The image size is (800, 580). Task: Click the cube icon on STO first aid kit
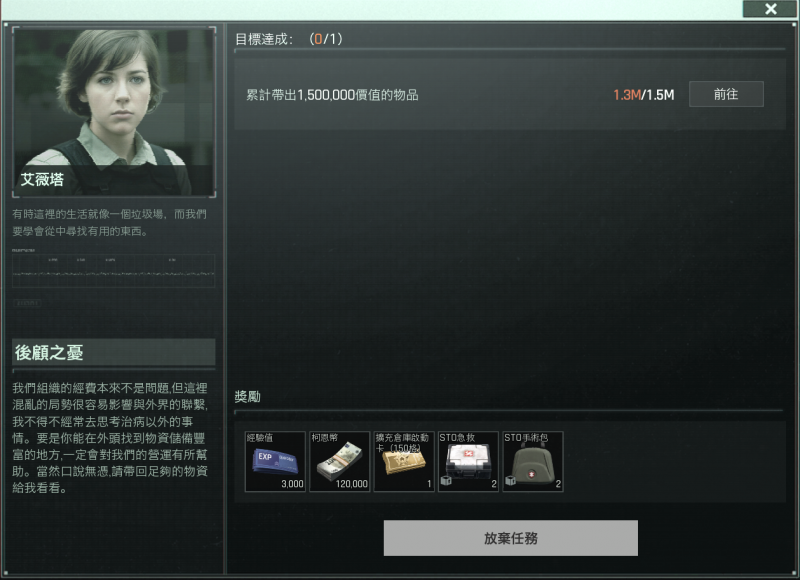(x=446, y=481)
